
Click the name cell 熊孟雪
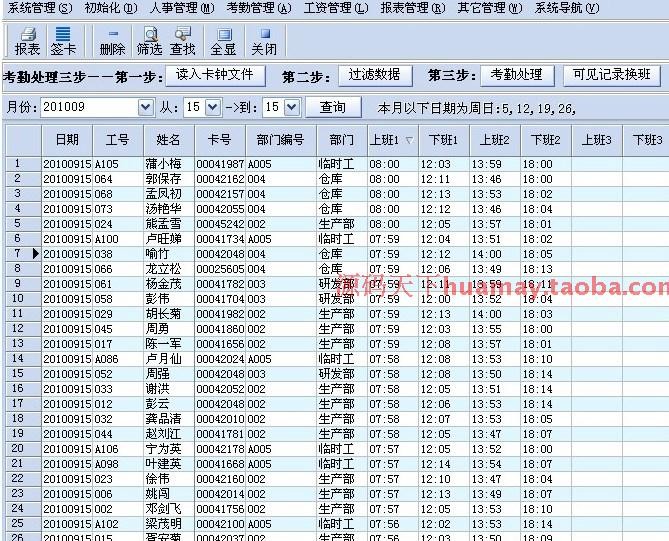[x=169, y=224]
